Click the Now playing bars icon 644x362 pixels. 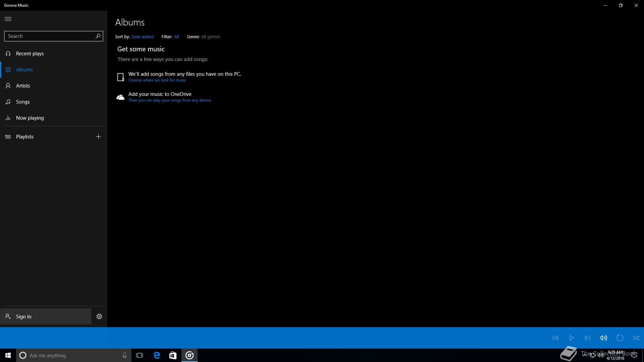(8, 118)
